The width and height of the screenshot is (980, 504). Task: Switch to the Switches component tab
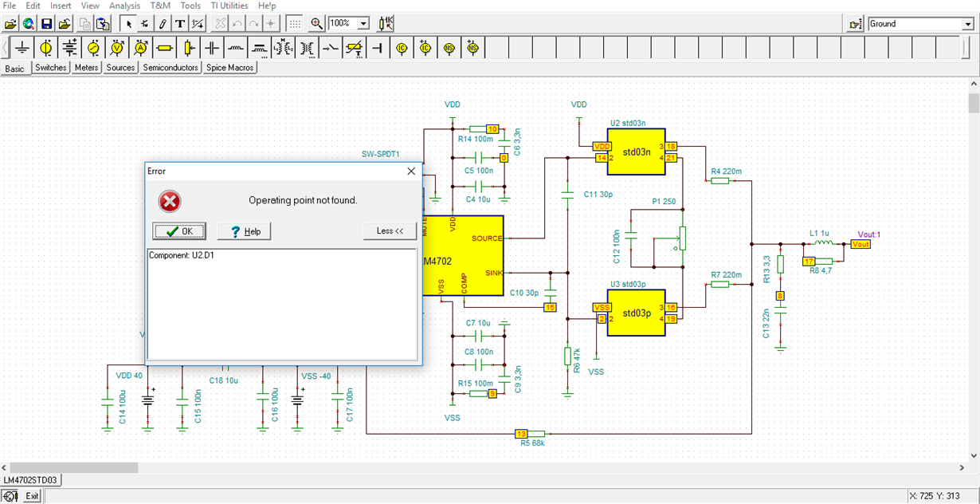[x=51, y=68]
